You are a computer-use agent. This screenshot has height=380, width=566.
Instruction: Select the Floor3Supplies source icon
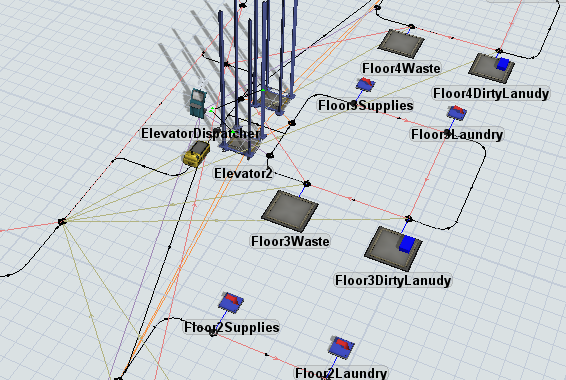click(366, 84)
